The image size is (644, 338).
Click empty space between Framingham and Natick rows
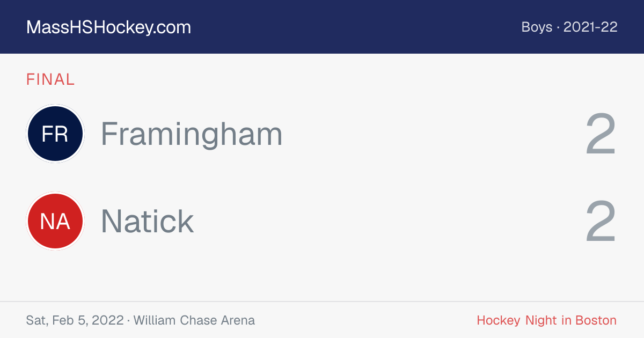[x=322, y=178]
